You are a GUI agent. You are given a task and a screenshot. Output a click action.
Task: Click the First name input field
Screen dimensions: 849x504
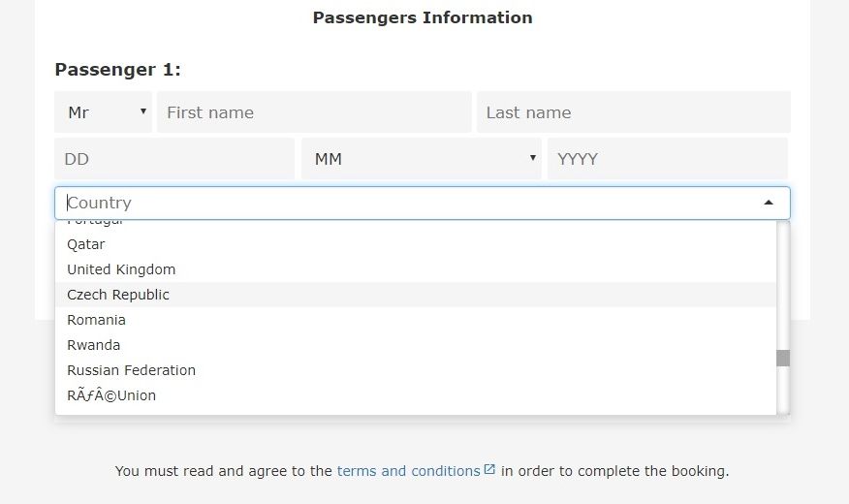pos(314,112)
